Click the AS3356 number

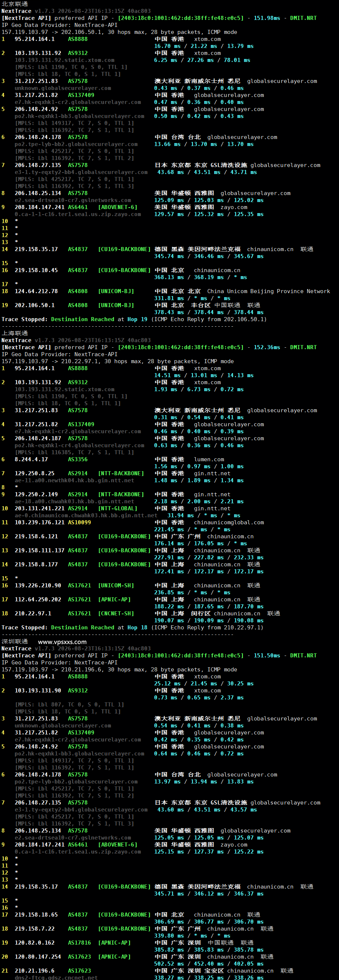point(77,459)
